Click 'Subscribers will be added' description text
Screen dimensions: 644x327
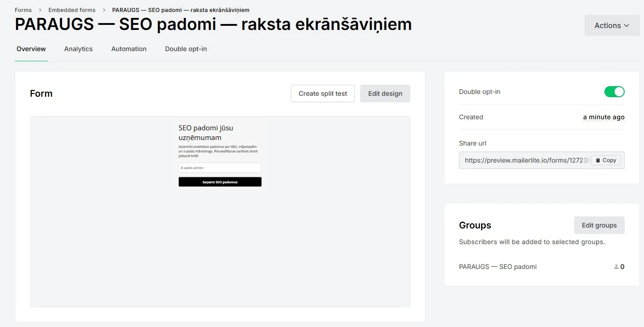[x=532, y=242]
